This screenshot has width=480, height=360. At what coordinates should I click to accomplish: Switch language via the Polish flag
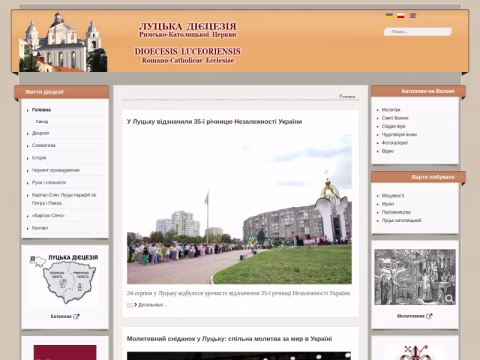click(401, 15)
